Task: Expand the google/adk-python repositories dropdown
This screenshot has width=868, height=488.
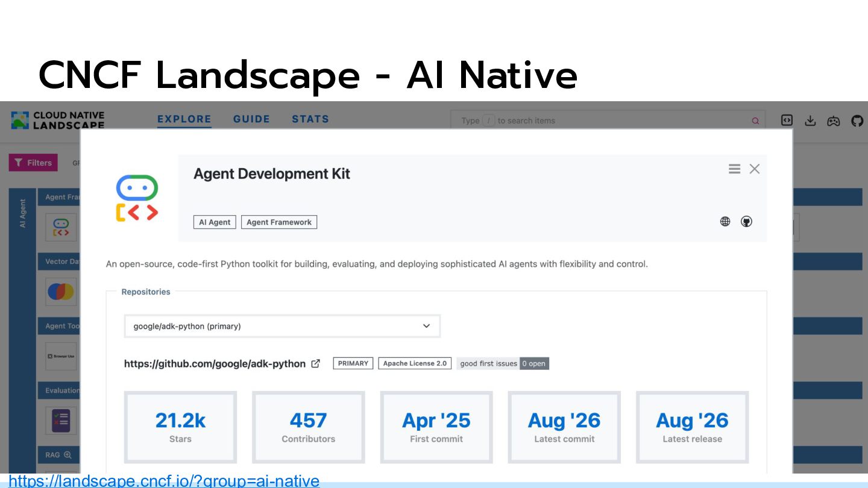Action: pyautogui.click(x=282, y=326)
